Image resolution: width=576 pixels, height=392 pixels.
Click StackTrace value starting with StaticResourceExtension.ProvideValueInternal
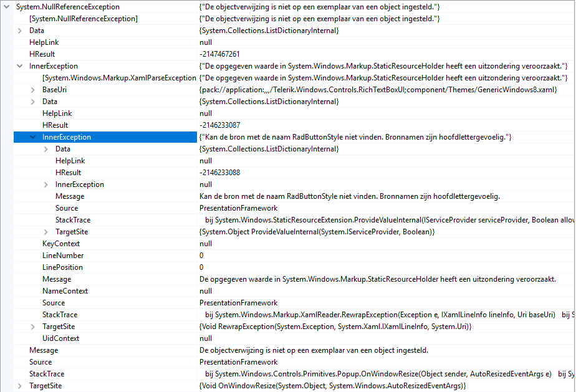pyautogui.click(x=390, y=220)
